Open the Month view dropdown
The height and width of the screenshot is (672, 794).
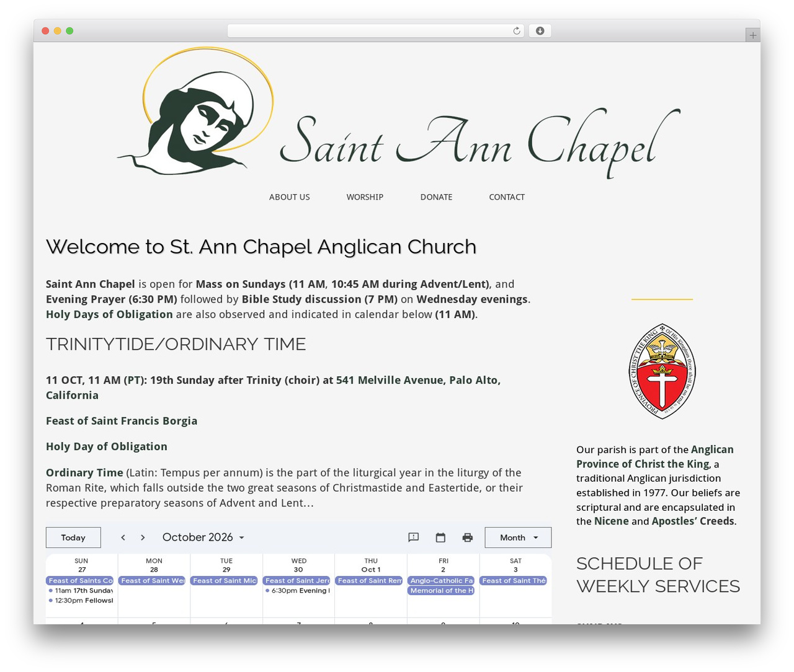click(518, 537)
